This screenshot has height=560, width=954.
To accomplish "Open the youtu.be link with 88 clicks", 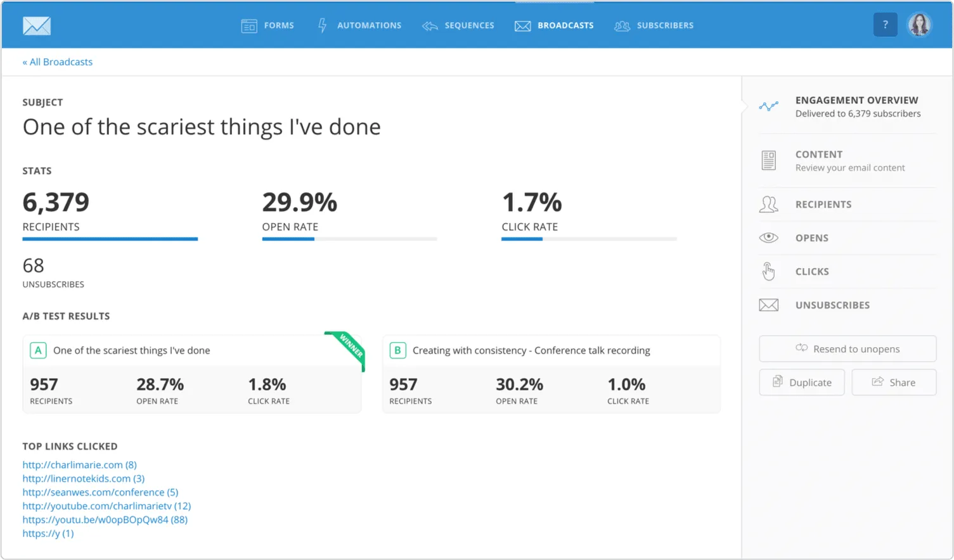I will 105,519.
